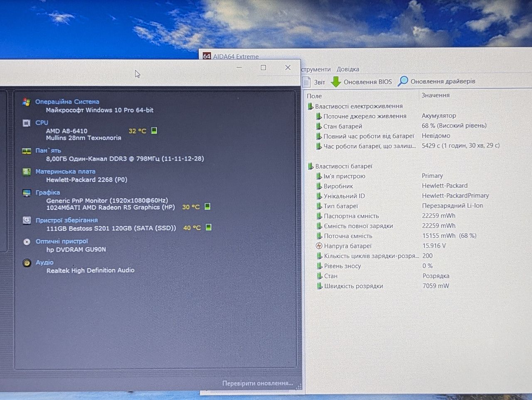Select the 'Hewlett-Packard 2268 (P0)' motherboard text
Viewport: 532px width, 400px height.
click(x=87, y=180)
